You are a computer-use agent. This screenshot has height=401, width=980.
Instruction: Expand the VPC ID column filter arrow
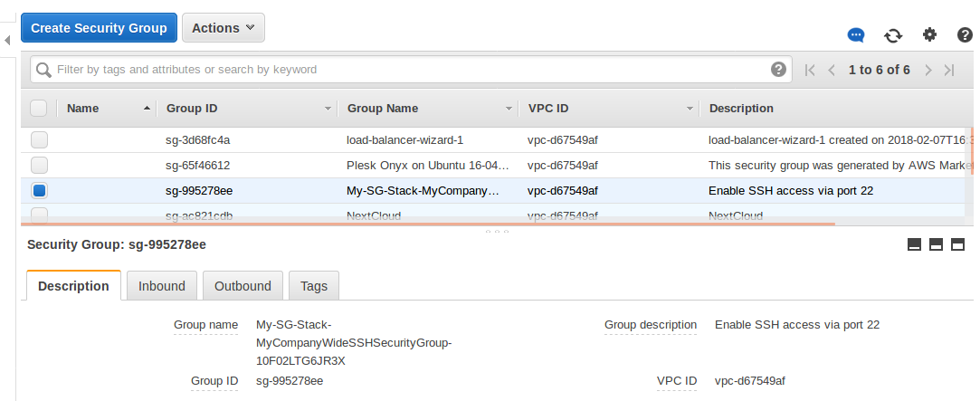click(x=690, y=109)
